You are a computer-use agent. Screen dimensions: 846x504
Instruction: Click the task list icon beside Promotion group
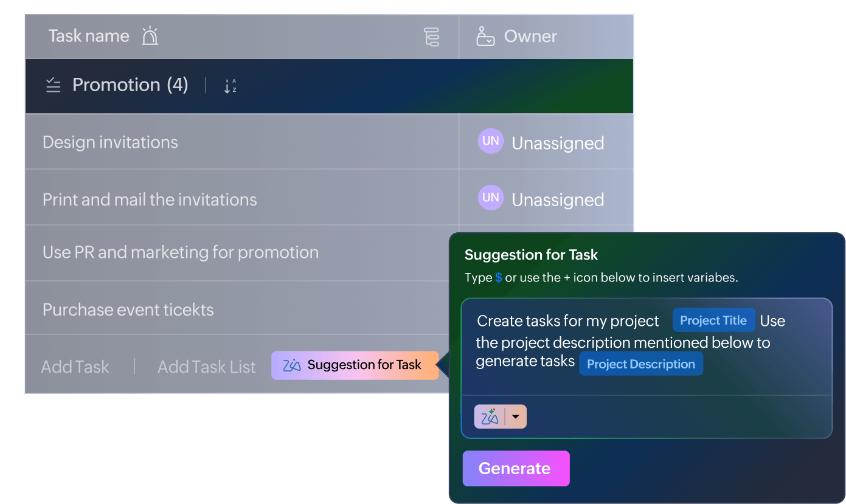pyautogui.click(x=54, y=85)
